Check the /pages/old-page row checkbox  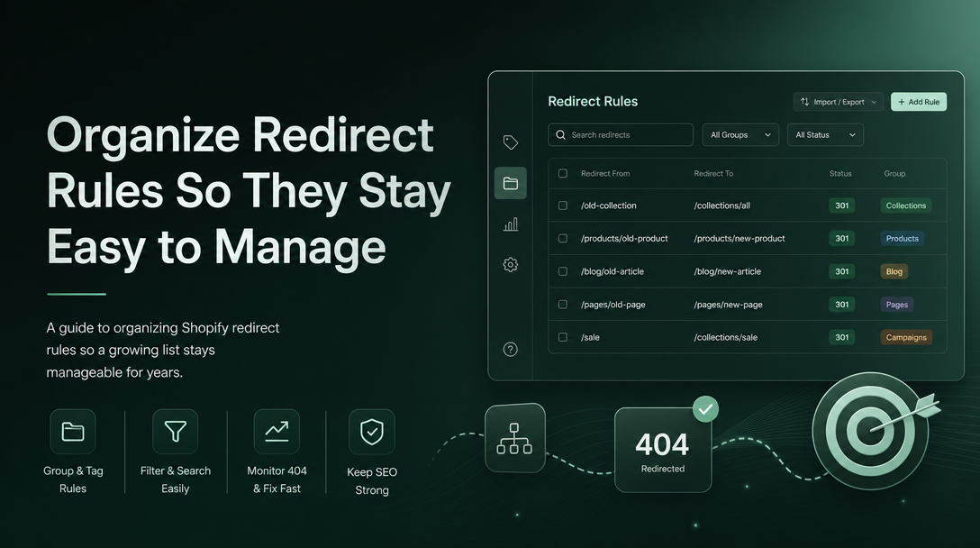coord(562,304)
